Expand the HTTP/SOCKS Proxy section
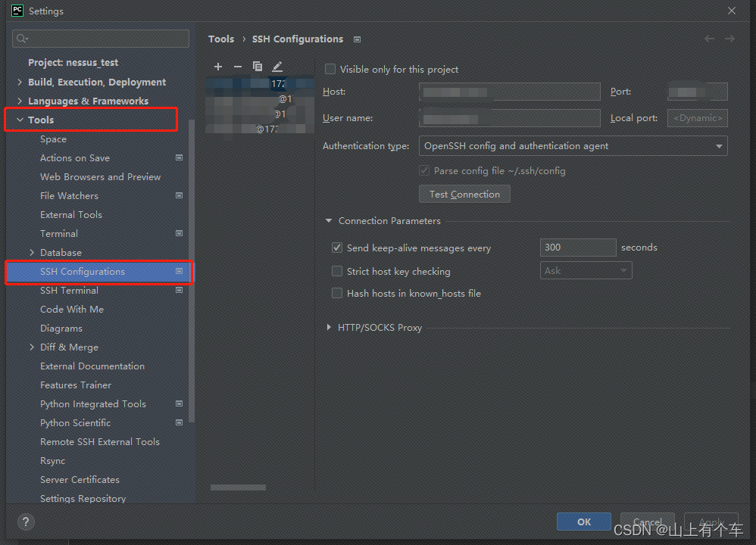The width and height of the screenshot is (756, 545). click(329, 327)
